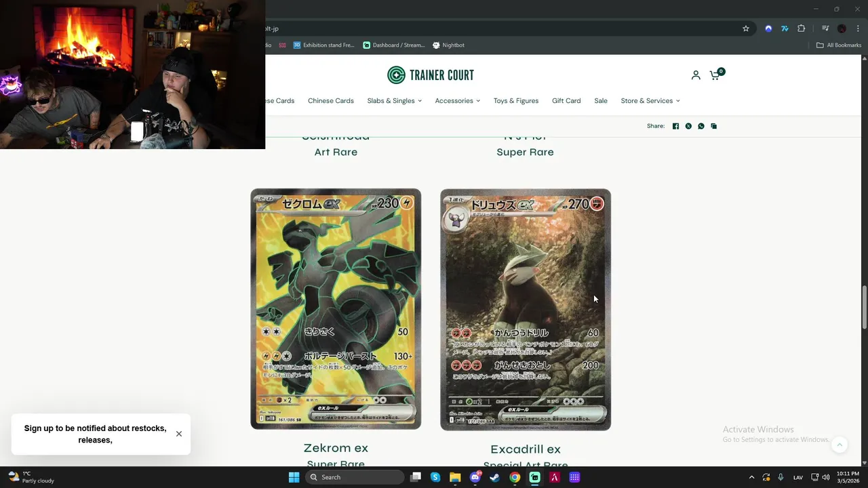Click the Trainer Court logo
The width and height of the screenshot is (868, 488).
(x=431, y=75)
